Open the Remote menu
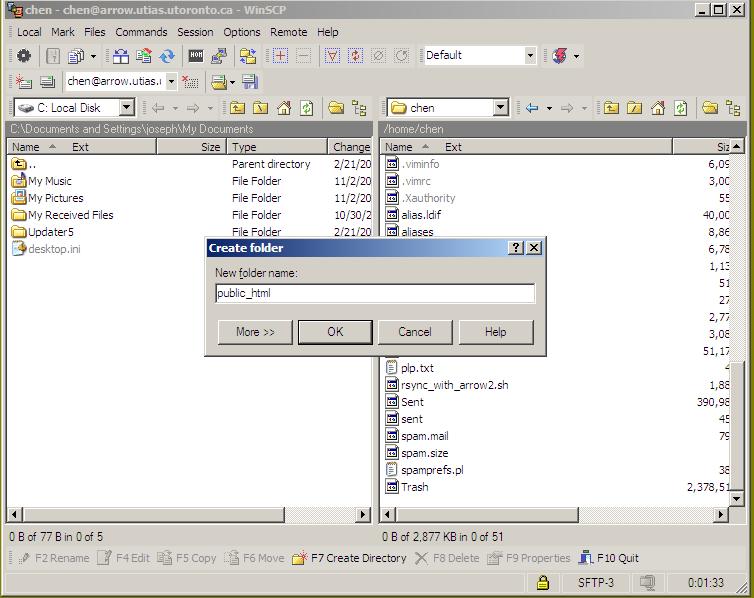The width and height of the screenshot is (754, 598). click(288, 32)
